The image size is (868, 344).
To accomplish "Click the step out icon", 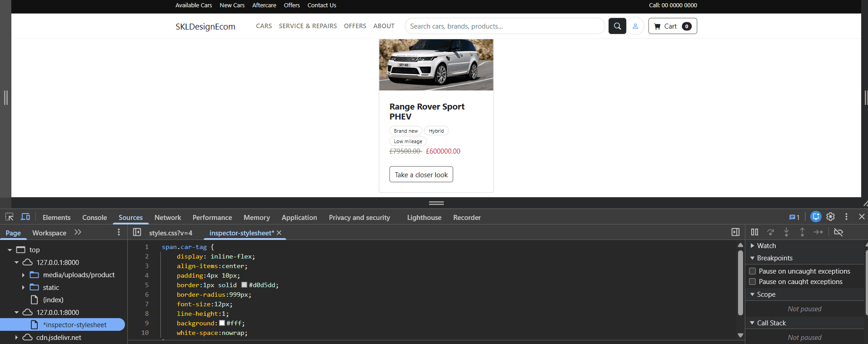I will coord(802,232).
